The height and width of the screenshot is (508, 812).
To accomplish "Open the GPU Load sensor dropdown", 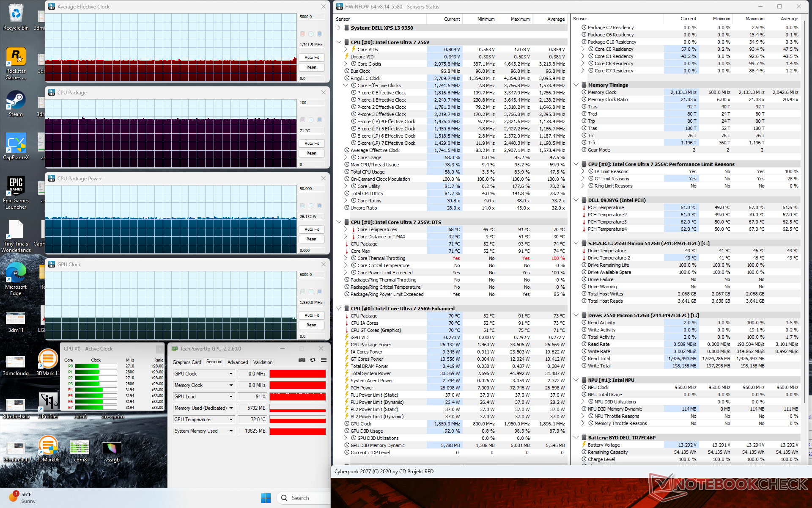I will pyautogui.click(x=231, y=397).
